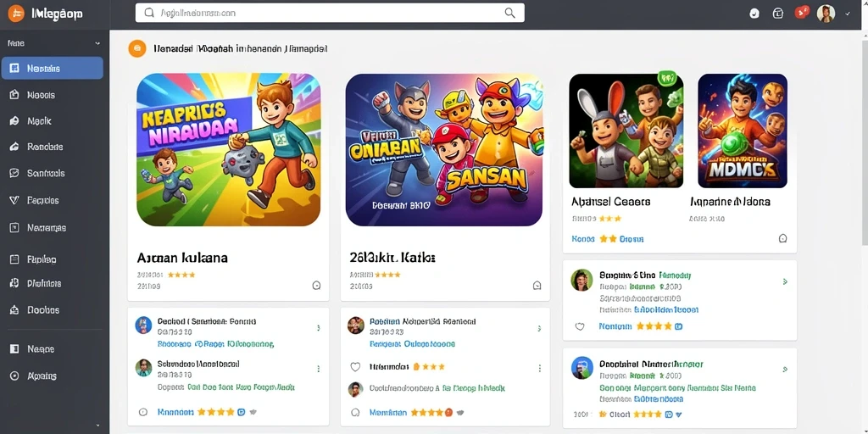Click the magnifier icon in search bar
The width and height of the screenshot is (868, 434).
pyautogui.click(x=509, y=13)
